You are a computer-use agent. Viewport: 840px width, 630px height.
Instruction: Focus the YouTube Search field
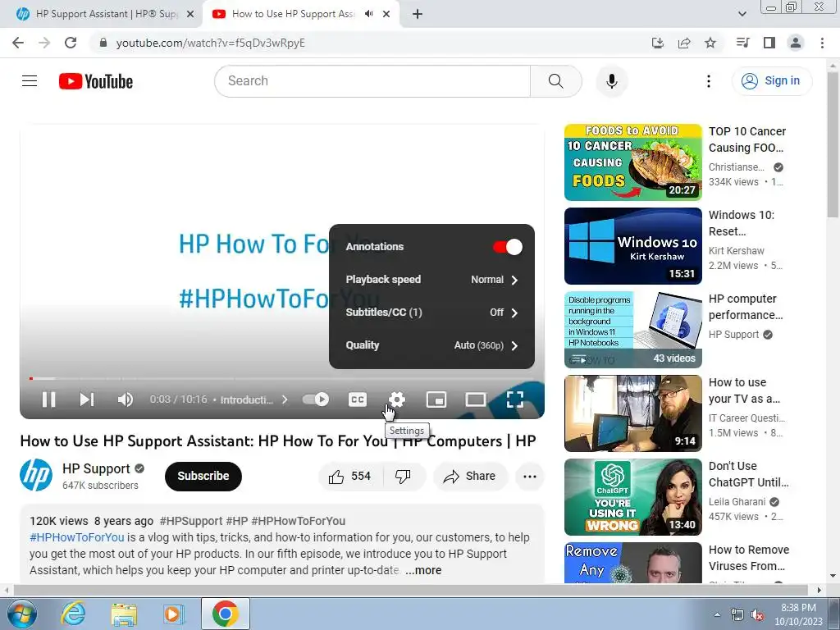[x=372, y=81]
